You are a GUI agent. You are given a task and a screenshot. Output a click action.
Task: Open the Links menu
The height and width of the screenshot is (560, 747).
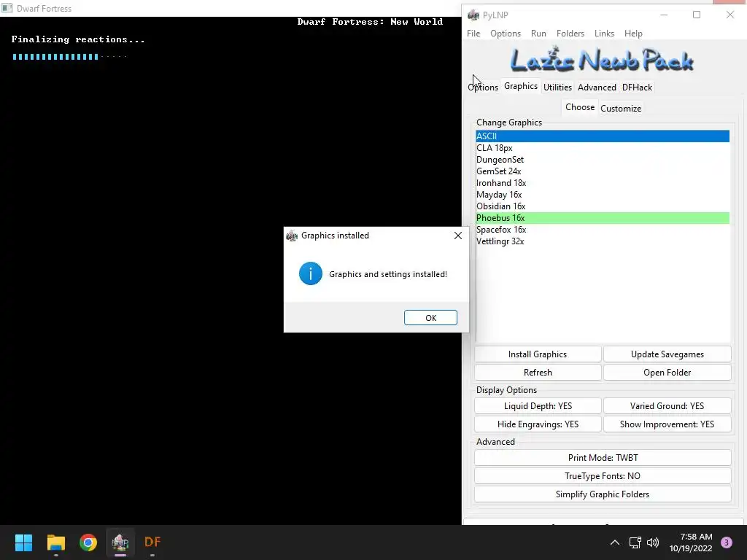[x=604, y=34]
